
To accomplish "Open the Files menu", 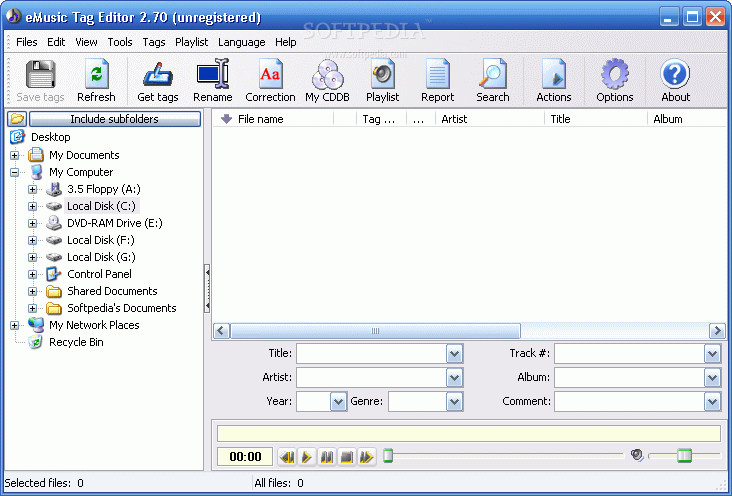I will point(27,42).
